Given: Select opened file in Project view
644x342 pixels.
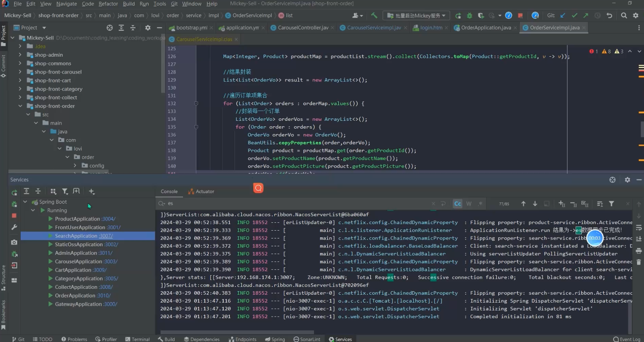Looking at the screenshot, I should [x=110, y=28].
